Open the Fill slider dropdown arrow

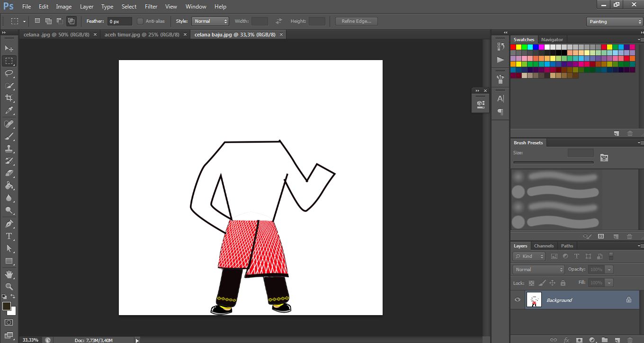tap(609, 283)
